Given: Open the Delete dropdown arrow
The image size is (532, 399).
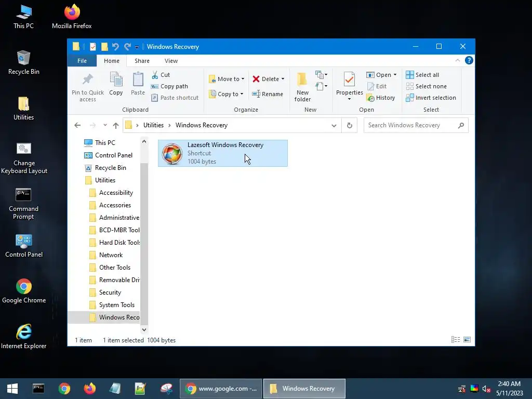Looking at the screenshot, I should [x=283, y=79].
